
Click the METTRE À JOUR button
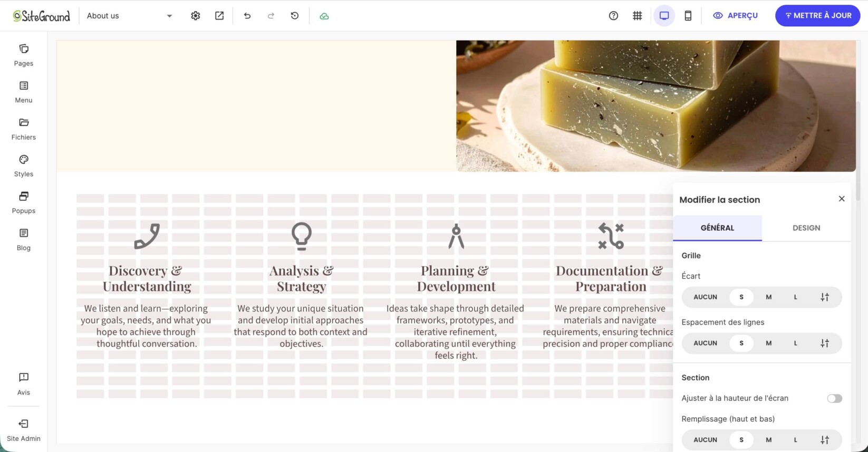818,16
